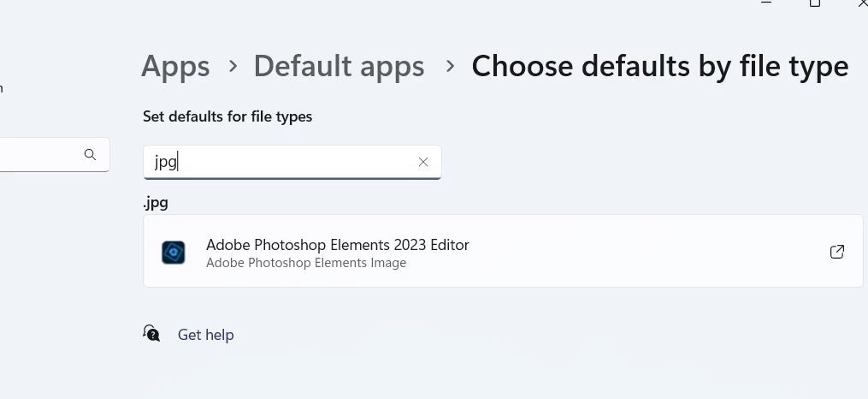Maximize the Settings window
This screenshot has height=399, width=868.
tap(815, 3)
